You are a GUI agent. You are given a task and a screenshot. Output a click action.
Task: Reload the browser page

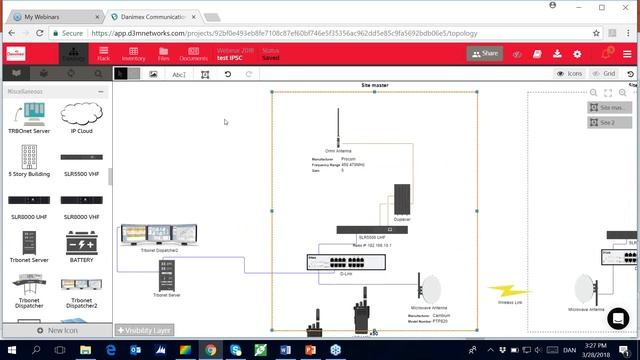click(x=40, y=33)
